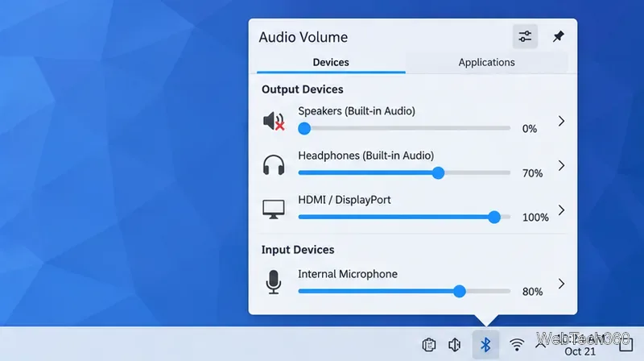Expand the Speakers (Built-in Audio) options chevron
The width and height of the screenshot is (644, 361).
[561, 121]
